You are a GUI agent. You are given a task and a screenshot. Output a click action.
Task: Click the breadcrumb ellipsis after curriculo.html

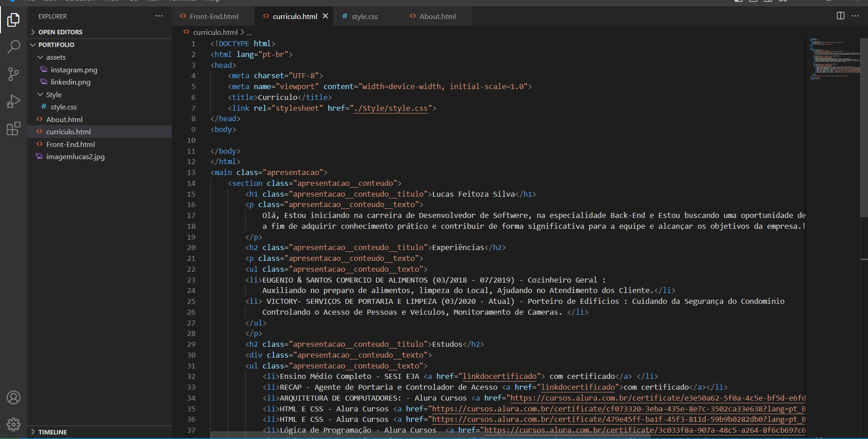tap(249, 33)
